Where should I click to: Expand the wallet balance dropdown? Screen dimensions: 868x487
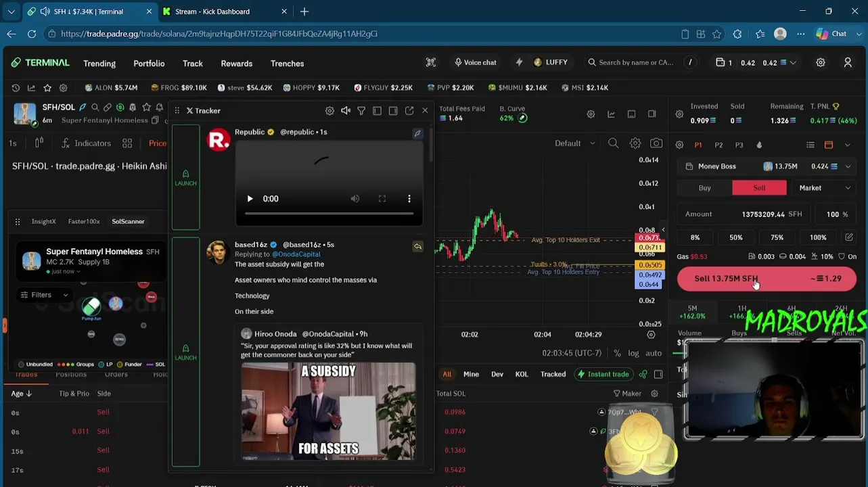792,63
